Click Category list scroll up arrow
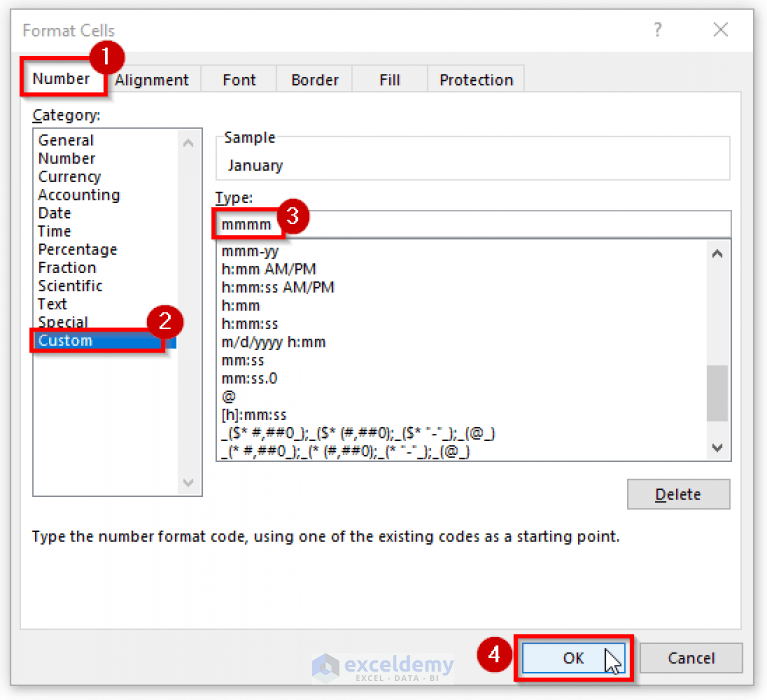Viewport: 767px width, 700px height. (188, 143)
